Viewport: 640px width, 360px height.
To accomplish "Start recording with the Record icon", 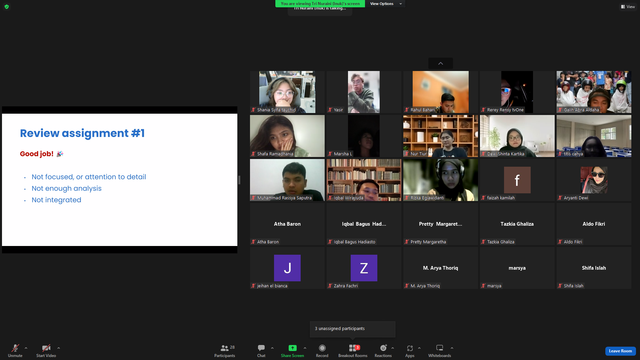I will pyautogui.click(x=322, y=348).
